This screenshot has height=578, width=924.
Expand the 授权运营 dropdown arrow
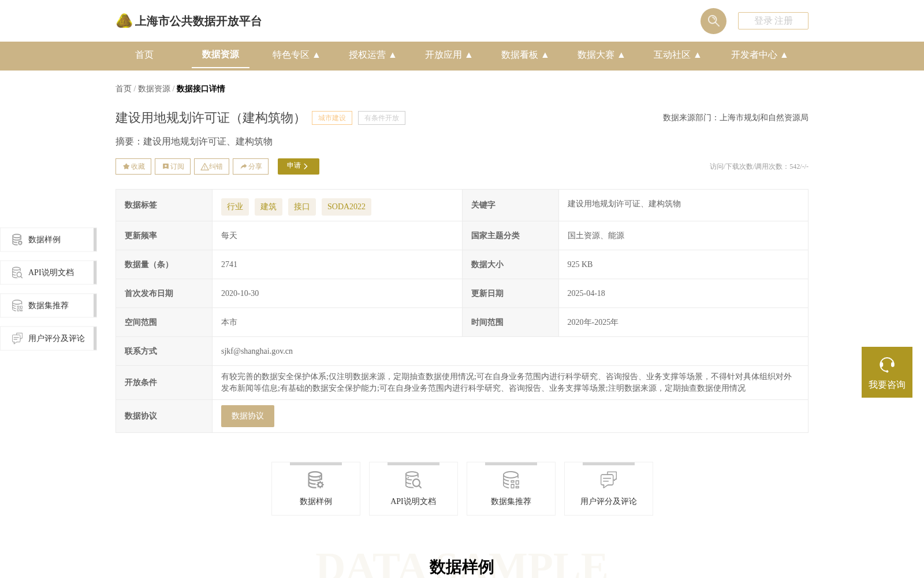click(x=393, y=55)
